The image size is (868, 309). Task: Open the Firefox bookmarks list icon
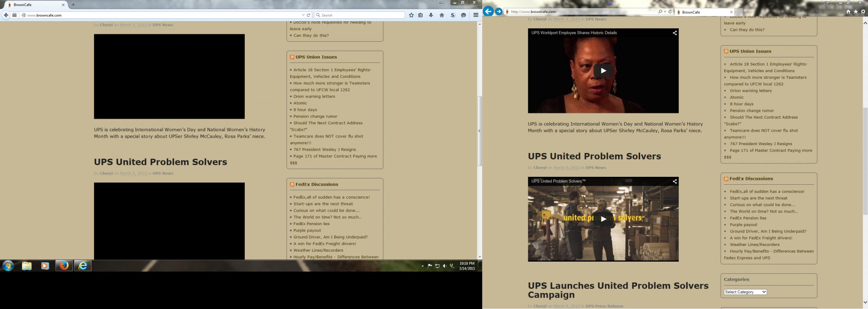pos(421,15)
